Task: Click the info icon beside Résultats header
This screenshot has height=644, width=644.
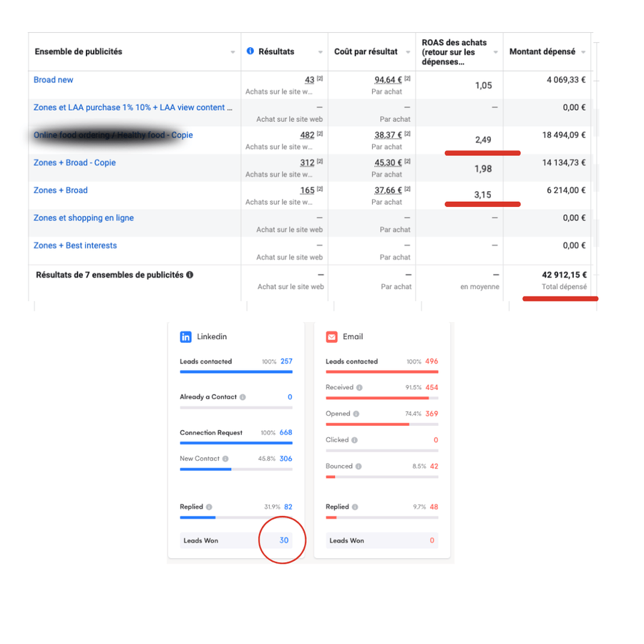Action: pyautogui.click(x=250, y=52)
